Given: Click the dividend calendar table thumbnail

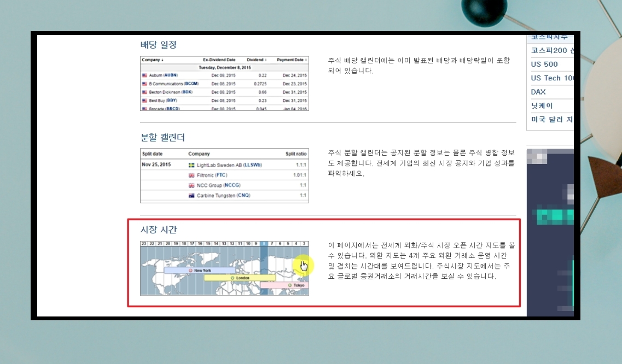Looking at the screenshot, I should point(224,83).
